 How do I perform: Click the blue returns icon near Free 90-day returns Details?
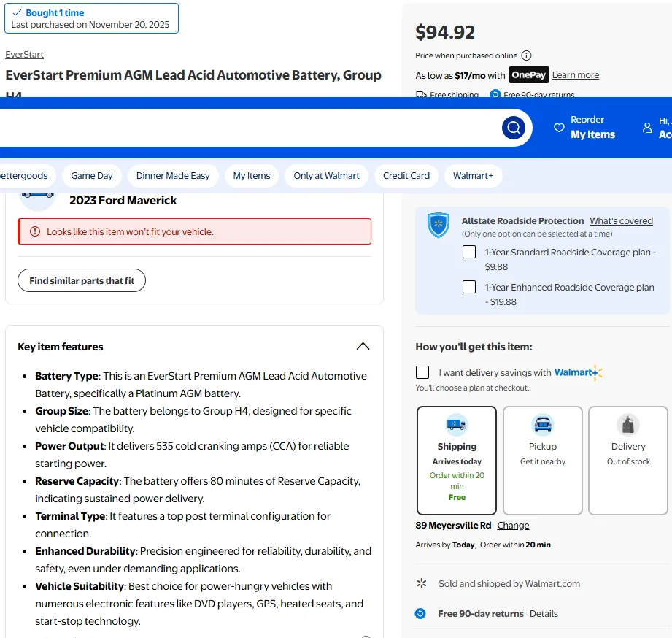click(x=420, y=614)
